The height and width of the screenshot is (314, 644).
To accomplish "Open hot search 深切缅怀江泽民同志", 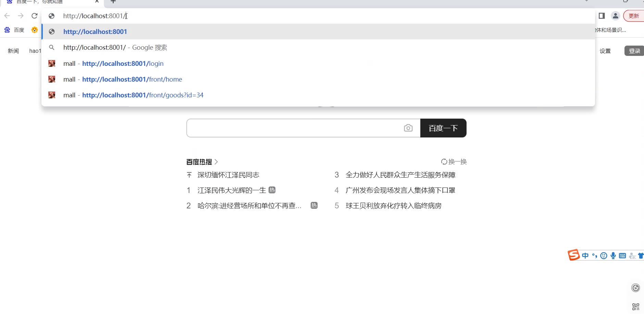I will [x=228, y=175].
